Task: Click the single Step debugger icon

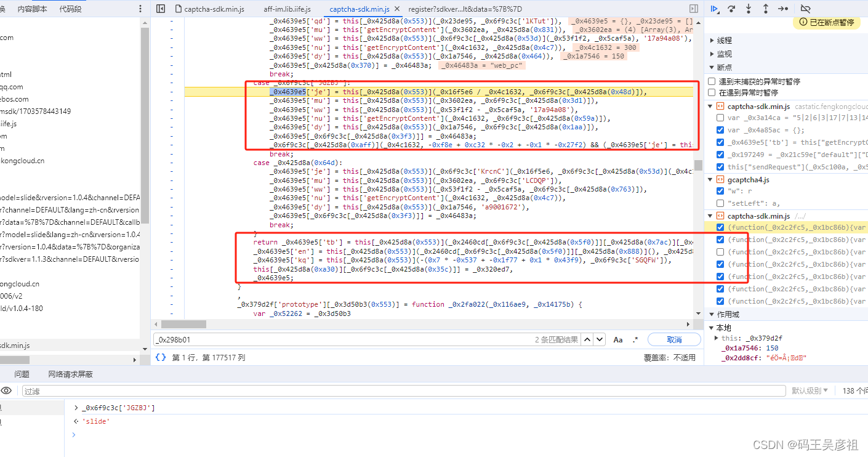Action: (783, 9)
